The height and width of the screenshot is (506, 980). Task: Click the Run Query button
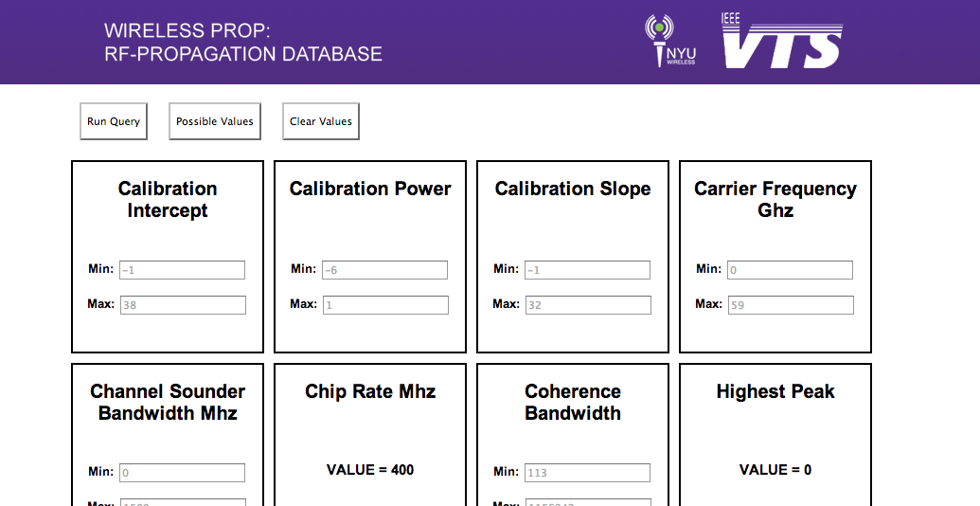(114, 121)
